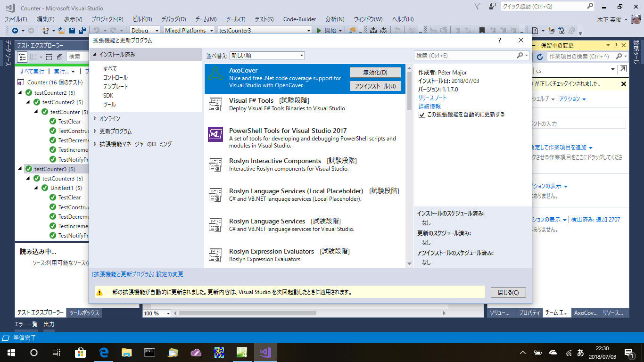Open the Action Center notification icon
644x362 pixels.
(x=628, y=352)
